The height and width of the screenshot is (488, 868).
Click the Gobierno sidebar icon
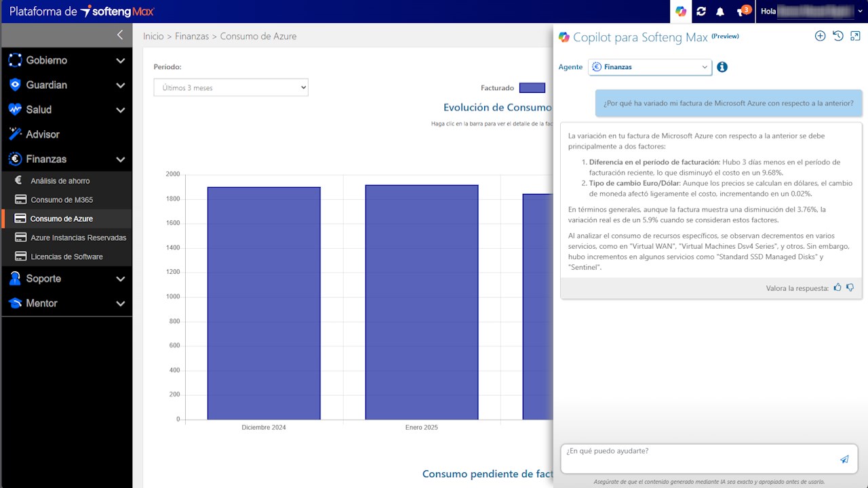15,60
